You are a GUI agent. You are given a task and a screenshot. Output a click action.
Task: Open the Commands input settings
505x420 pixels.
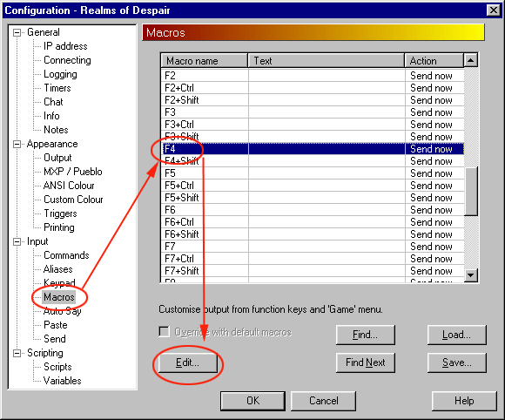point(66,255)
